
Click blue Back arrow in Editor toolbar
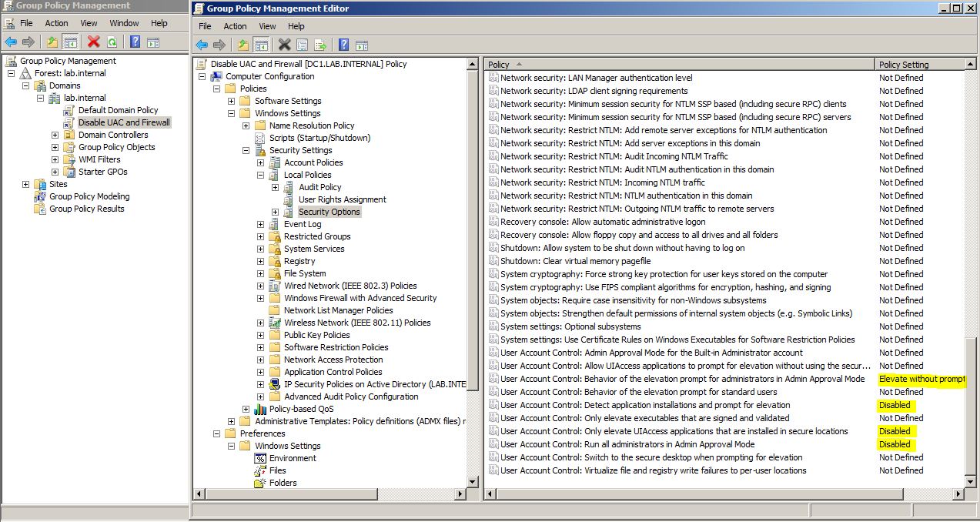202,45
